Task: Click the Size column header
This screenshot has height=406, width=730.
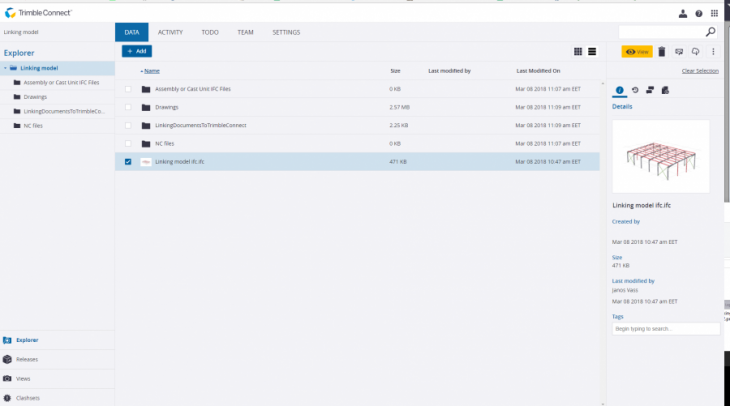Action: (x=395, y=71)
